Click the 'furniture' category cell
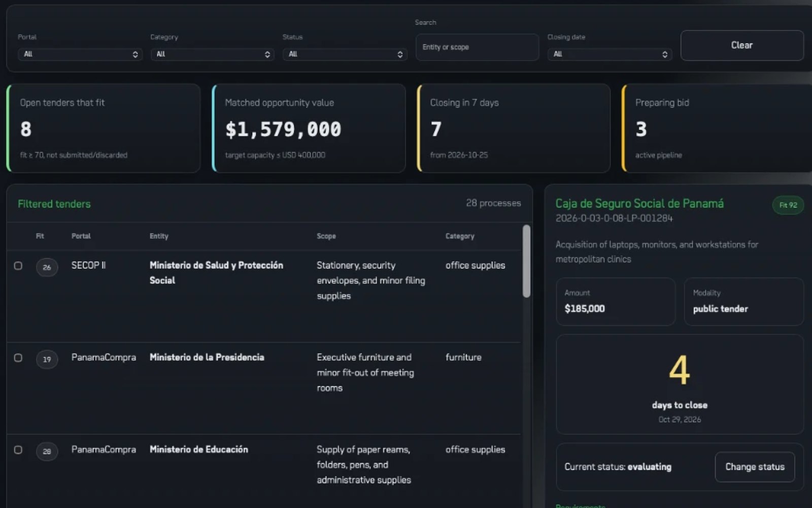This screenshot has height=508, width=812. pos(463,358)
